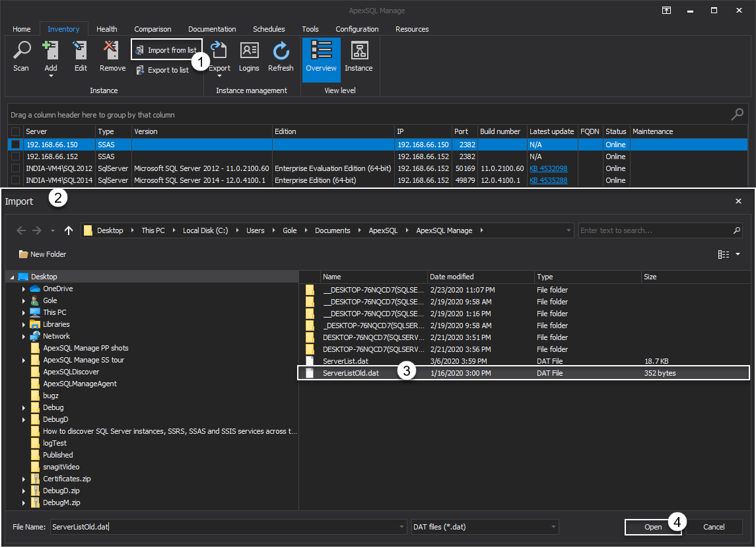Click the Open button in dialog

(x=653, y=527)
